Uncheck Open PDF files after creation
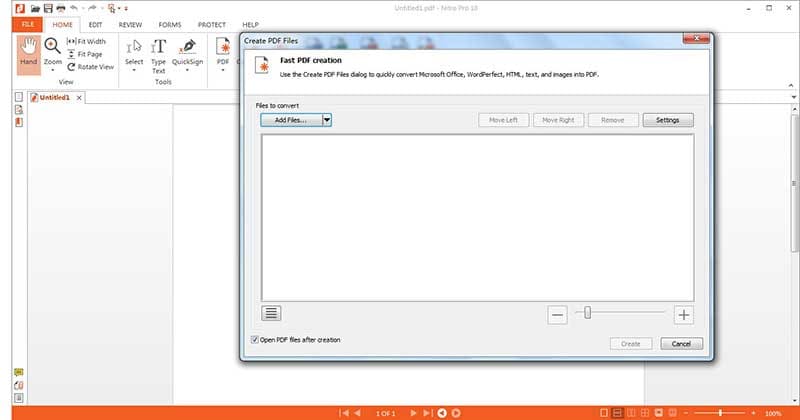The width and height of the screenshot is (800, 420). click(x=255, y=340)
